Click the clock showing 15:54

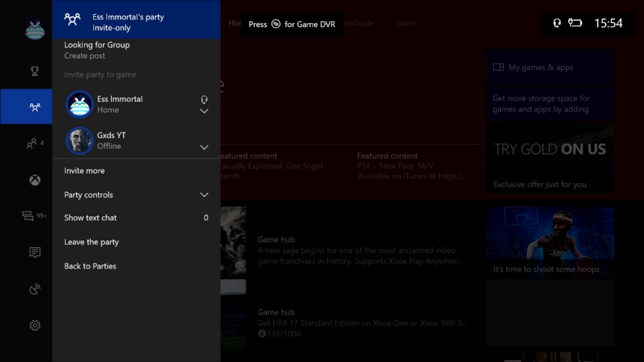608,23
